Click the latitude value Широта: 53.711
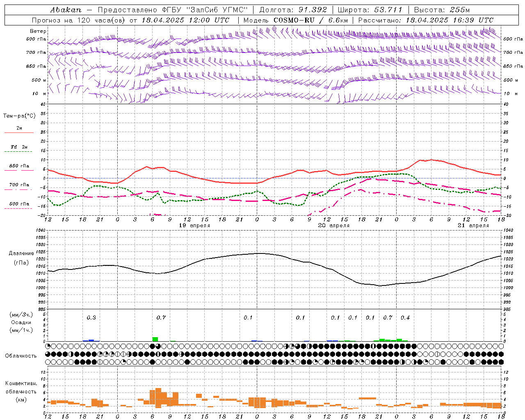Image resolution: width=525 pixels, height=420 pixels. 370,9
